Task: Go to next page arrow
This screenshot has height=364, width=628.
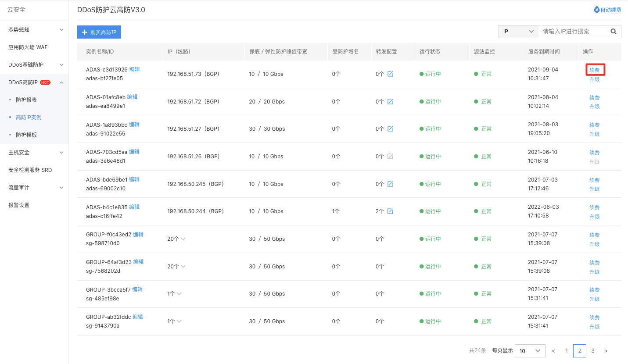Action: click(x=606, y=351)
